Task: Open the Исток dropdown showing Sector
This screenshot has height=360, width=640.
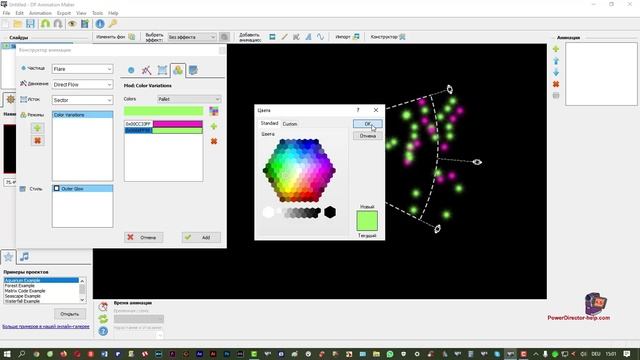Action: coord(82,100)
